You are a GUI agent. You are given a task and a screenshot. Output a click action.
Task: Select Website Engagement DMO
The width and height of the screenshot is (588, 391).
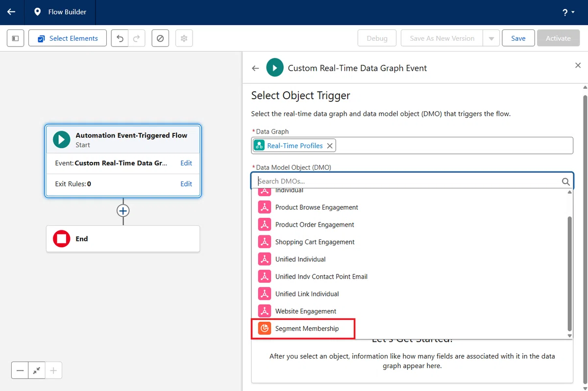coord(410,311)
